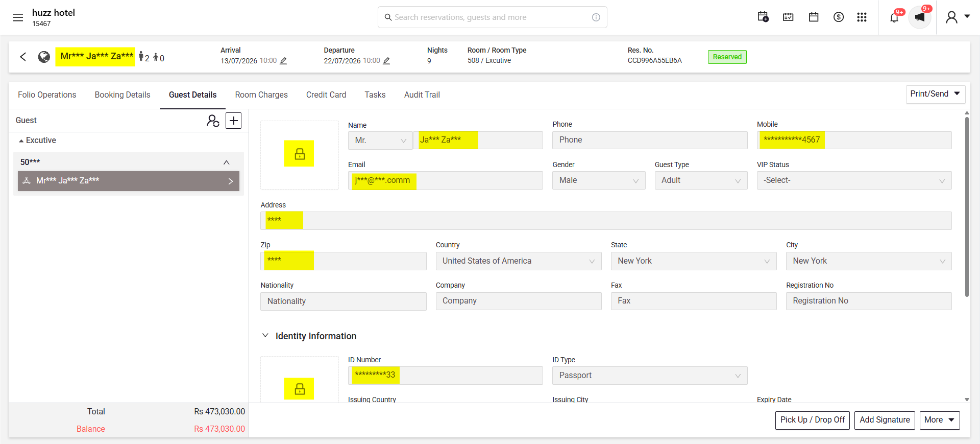Open the More options dropdown
This screenshot has width=980, height=444.
(x=940, y=420)
